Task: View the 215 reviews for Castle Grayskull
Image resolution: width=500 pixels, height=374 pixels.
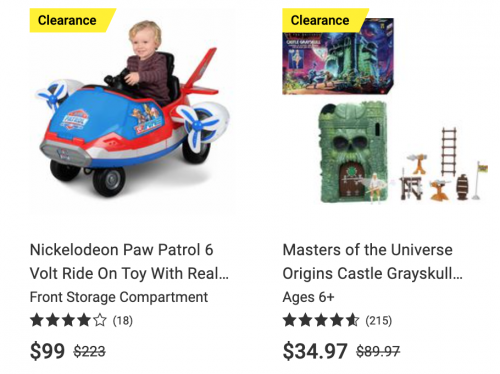Action: pyautogui.click(x=379, y=321)
